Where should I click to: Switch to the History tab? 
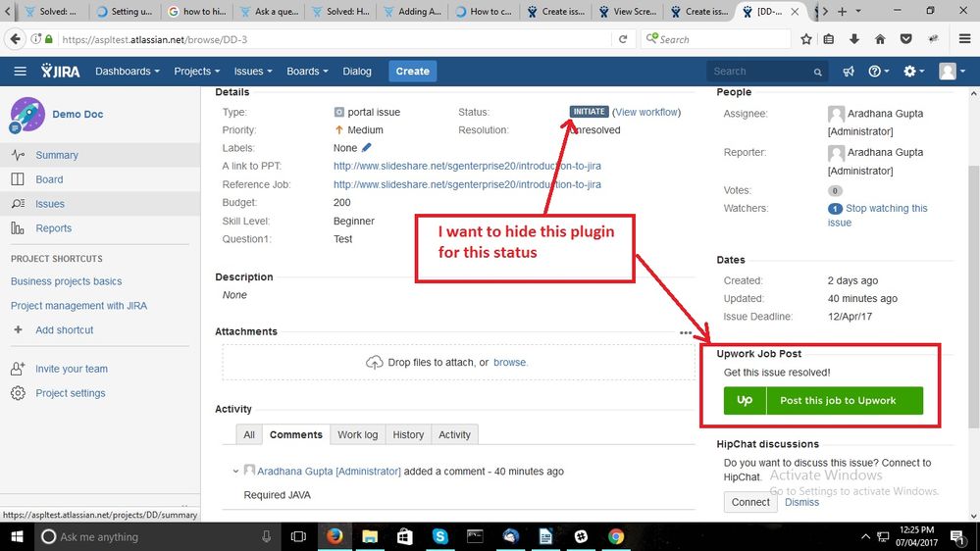(x=408, y=434)
